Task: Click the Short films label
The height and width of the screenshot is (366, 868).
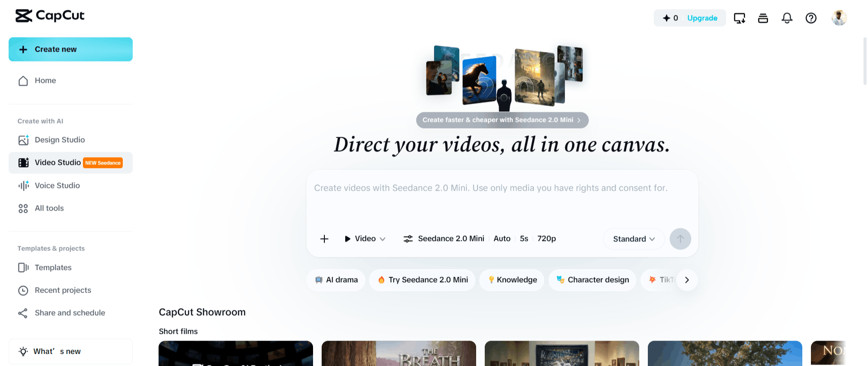Action: pyautogui.click(x=178, y=332)
